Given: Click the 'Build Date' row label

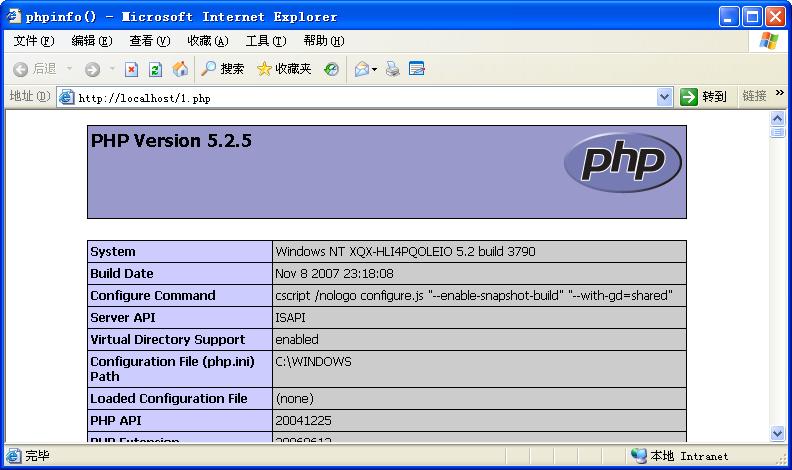Looking at the screenshot, I should [x=122, y=274].
